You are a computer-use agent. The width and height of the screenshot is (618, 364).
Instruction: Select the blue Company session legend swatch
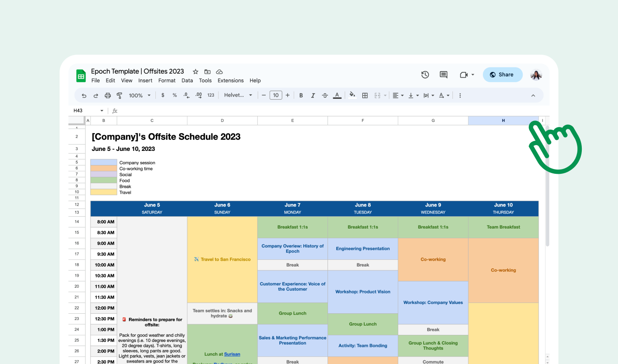click(x=104, y=162)
